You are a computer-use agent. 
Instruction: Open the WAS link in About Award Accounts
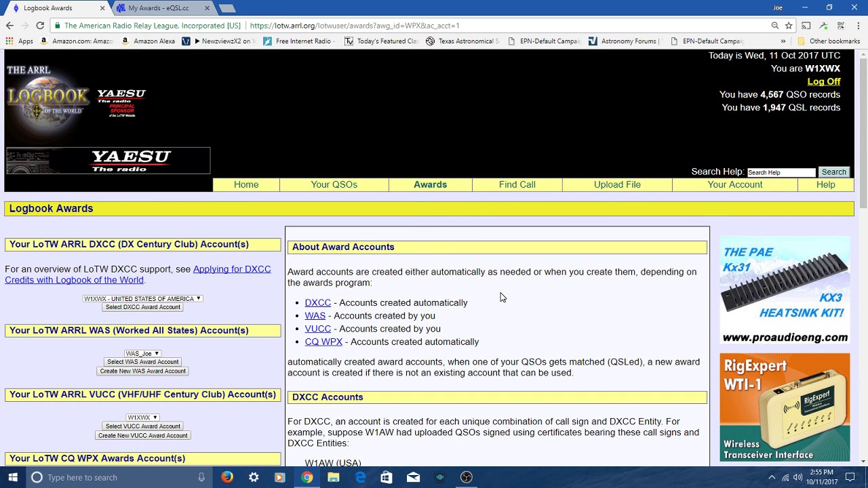tap(315, 316)
